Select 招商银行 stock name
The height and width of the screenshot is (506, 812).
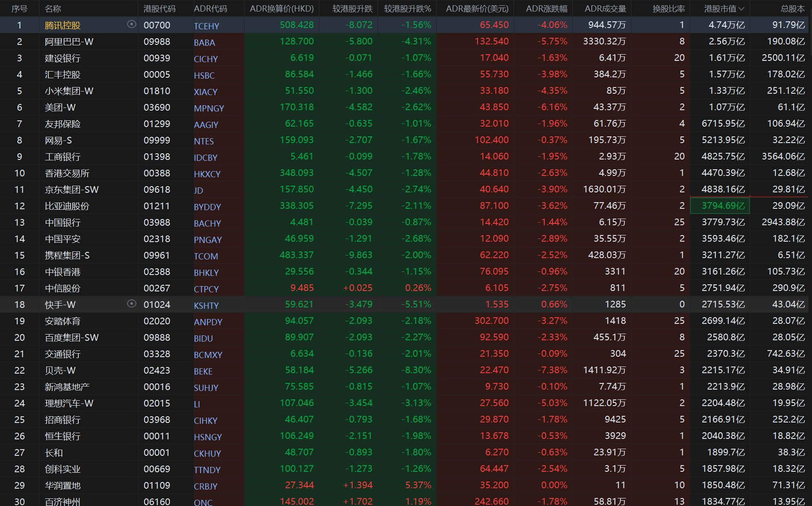(x=63, y=420)
